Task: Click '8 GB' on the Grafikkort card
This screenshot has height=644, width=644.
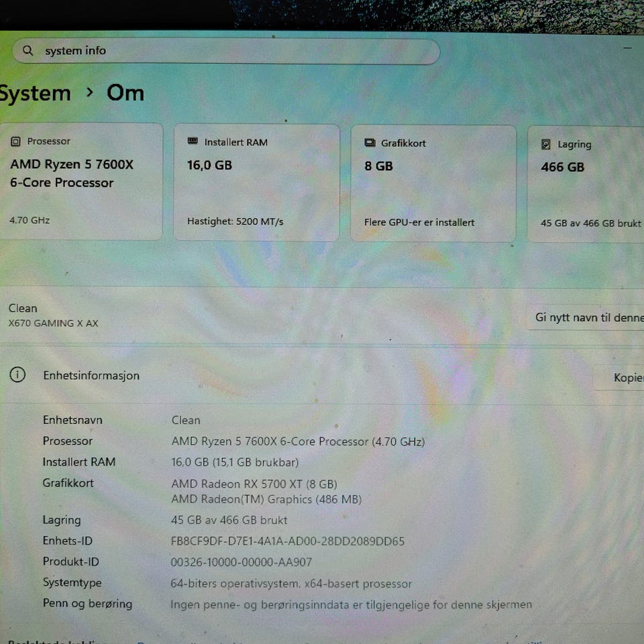Action: coord(378,166)
